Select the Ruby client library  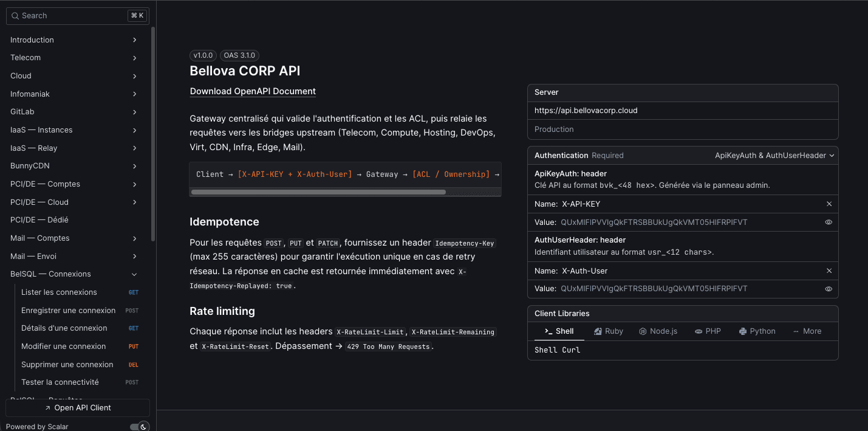tap(608, 331)
